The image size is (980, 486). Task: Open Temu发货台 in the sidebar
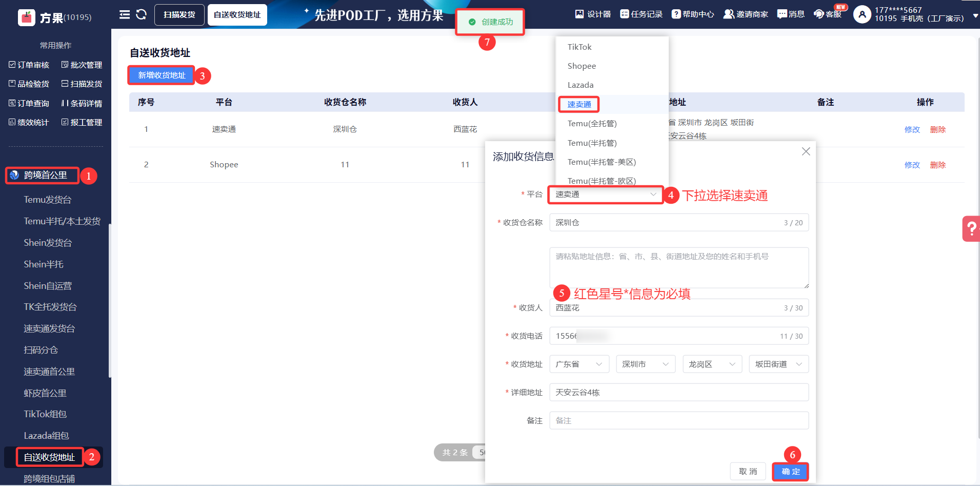[48, 200]
